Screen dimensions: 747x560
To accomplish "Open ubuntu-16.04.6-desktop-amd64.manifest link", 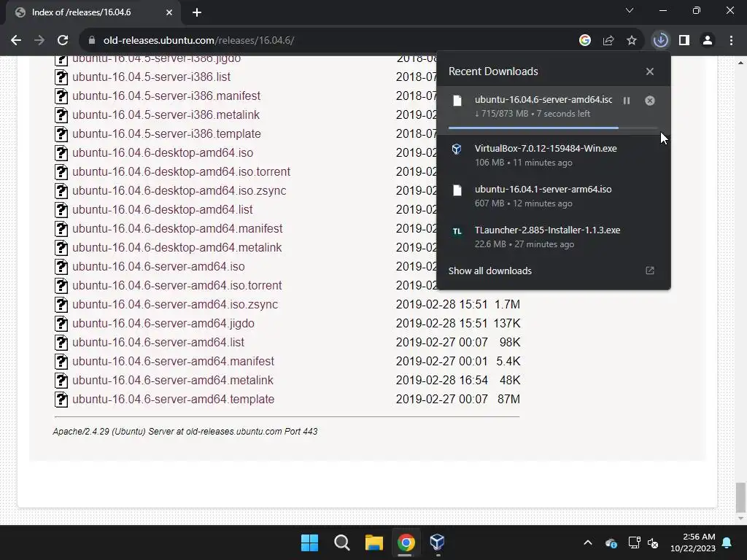I will pyautogui.click(x=177, y=228).
